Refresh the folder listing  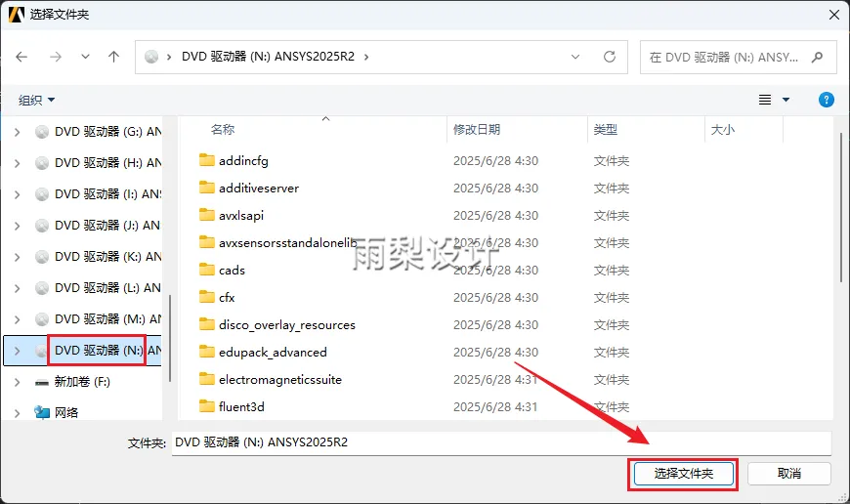610,57
